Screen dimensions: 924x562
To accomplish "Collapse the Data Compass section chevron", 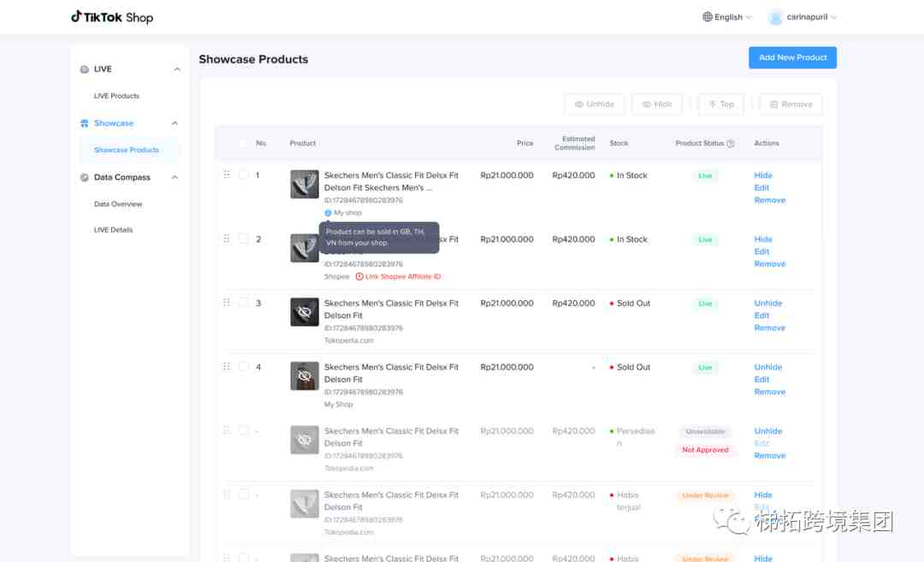I will 175,177.
